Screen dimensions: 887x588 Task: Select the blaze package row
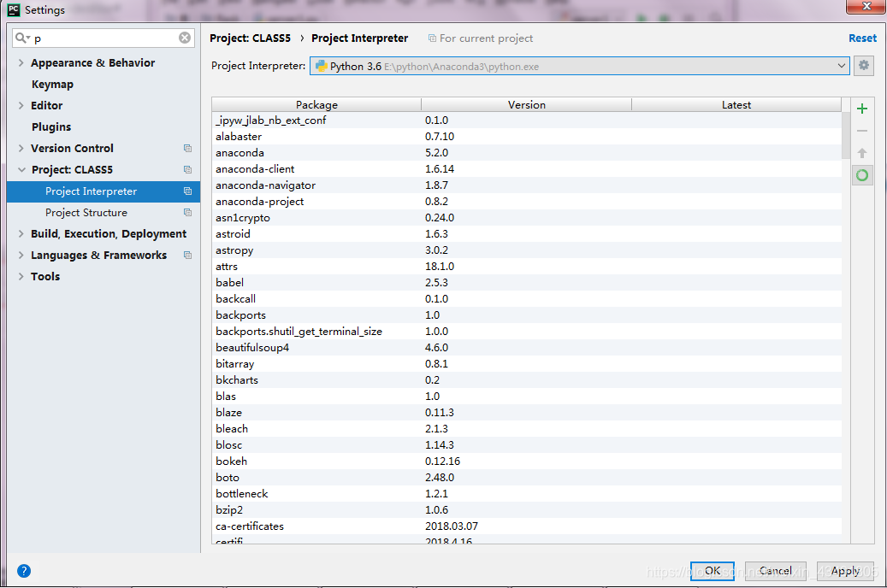[527, 413]
